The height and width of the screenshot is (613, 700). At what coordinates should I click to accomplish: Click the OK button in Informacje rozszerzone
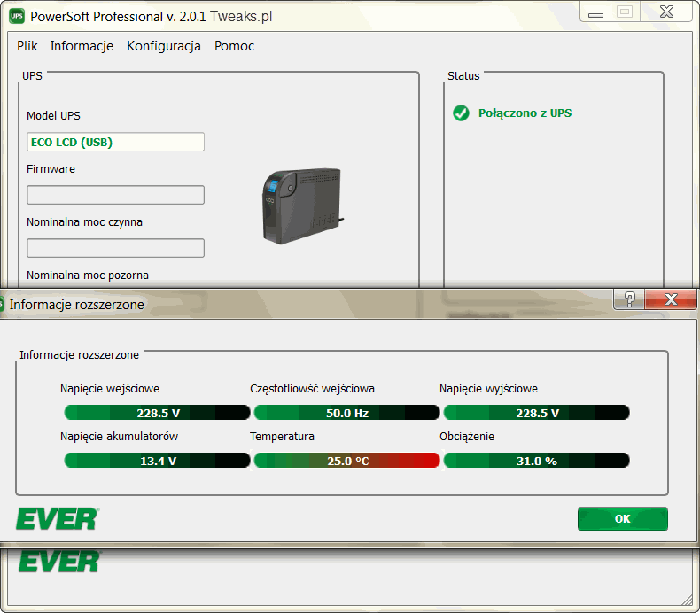pos(623,518)
